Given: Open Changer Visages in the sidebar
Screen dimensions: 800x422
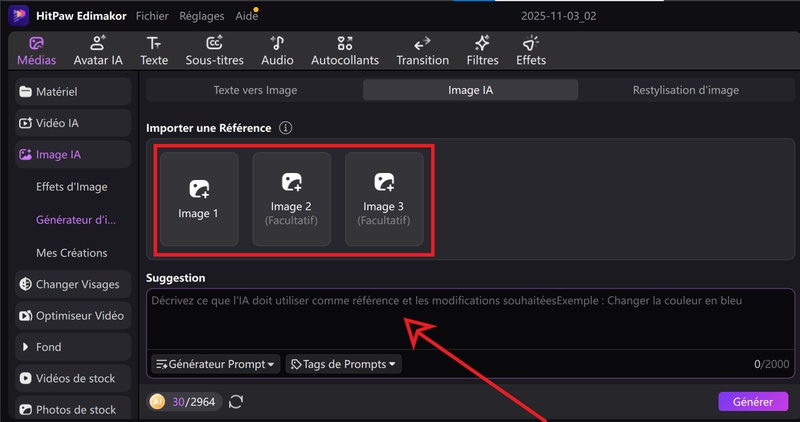Looking at the screenshot, I should coord(73,284).
